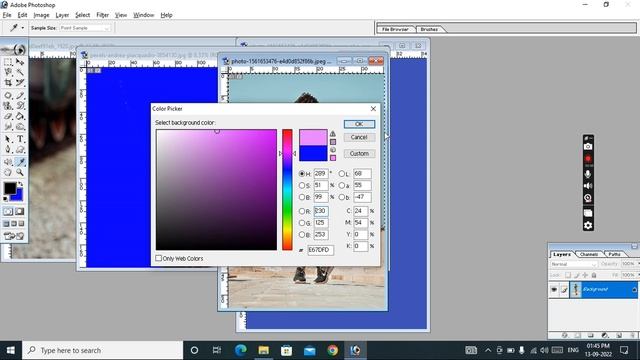Select the Paint Bucket tool

[20, 116]
